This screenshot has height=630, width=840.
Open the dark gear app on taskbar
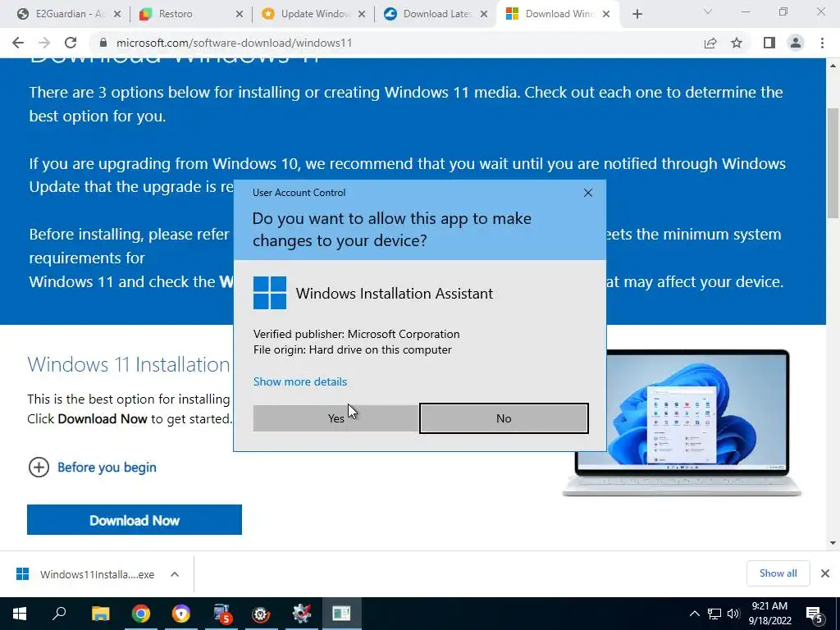coord(261,614)
